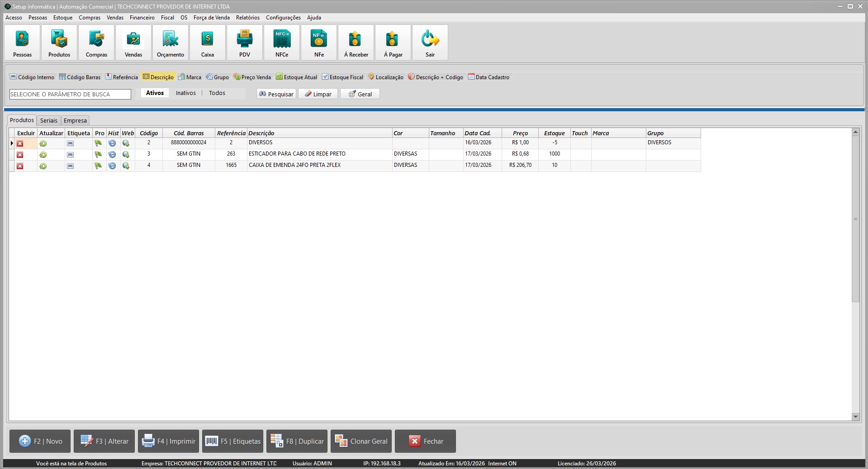Print label for CAIXA DE EMENDA row
The height and width of the screenshot is (469, 868).
pos(70,166)
